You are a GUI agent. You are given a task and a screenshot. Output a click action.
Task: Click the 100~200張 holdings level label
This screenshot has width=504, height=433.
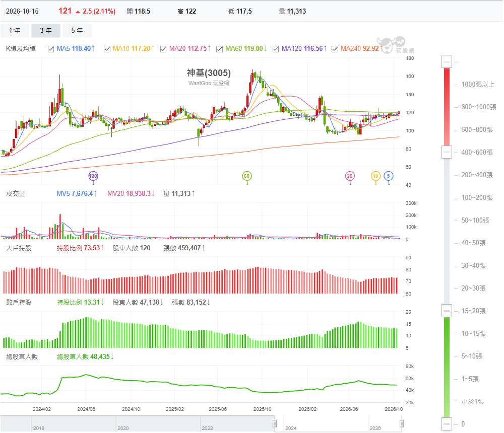pyautogui.click(x=477, y=197)
